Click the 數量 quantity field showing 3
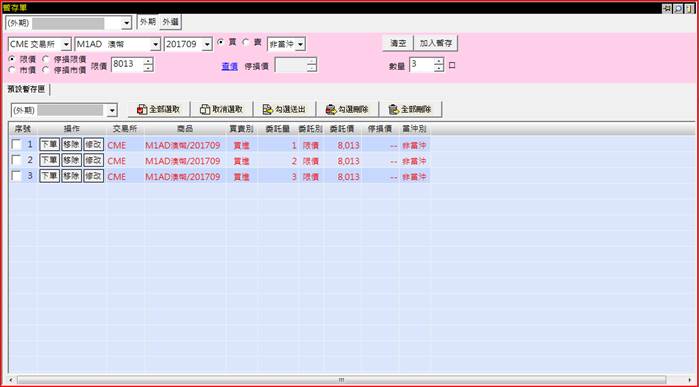Screen dimensions: 699x387 (422, 65)
